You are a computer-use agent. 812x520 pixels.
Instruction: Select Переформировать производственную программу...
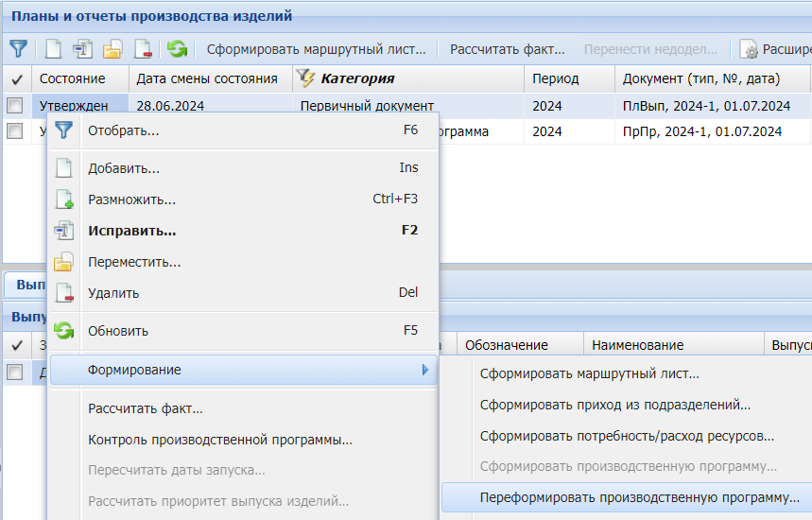[639, 497]
